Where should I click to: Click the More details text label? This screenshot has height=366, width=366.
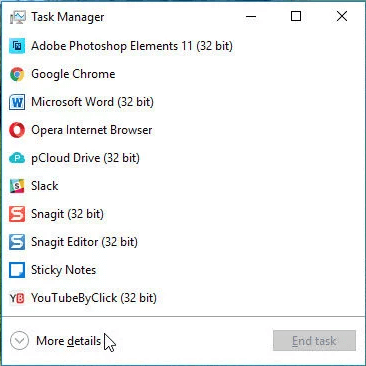pyautogui.click(x=69, y=341)
